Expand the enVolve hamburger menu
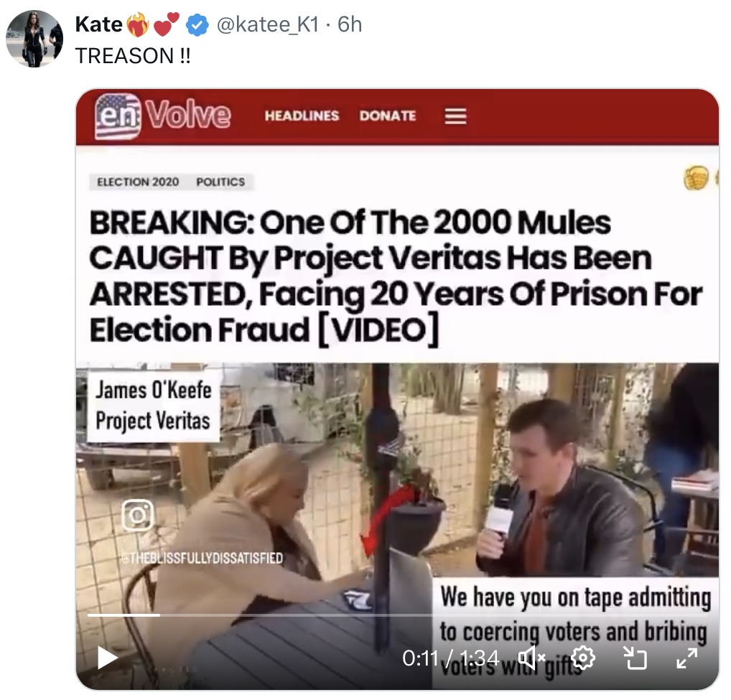Viewport: 731px width, 700px height. coord(455,116)
